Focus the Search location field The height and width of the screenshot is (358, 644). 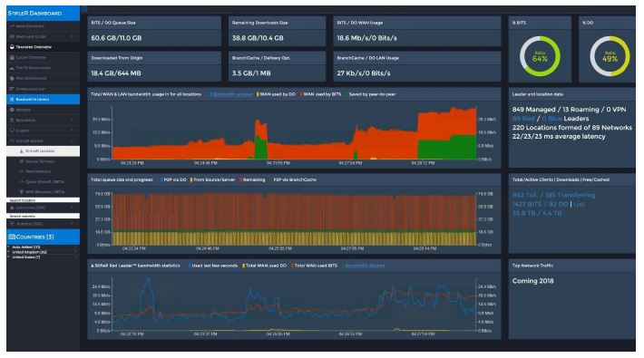click(44, 200)
